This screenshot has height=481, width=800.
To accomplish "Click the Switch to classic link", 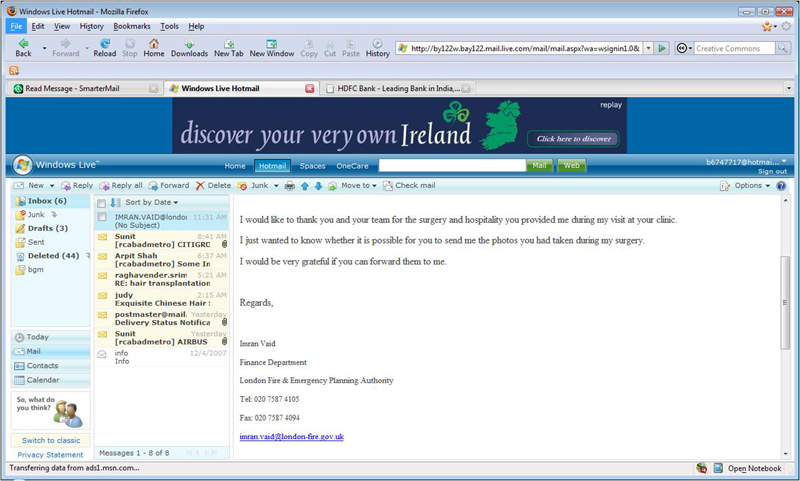I will point(51,440).
